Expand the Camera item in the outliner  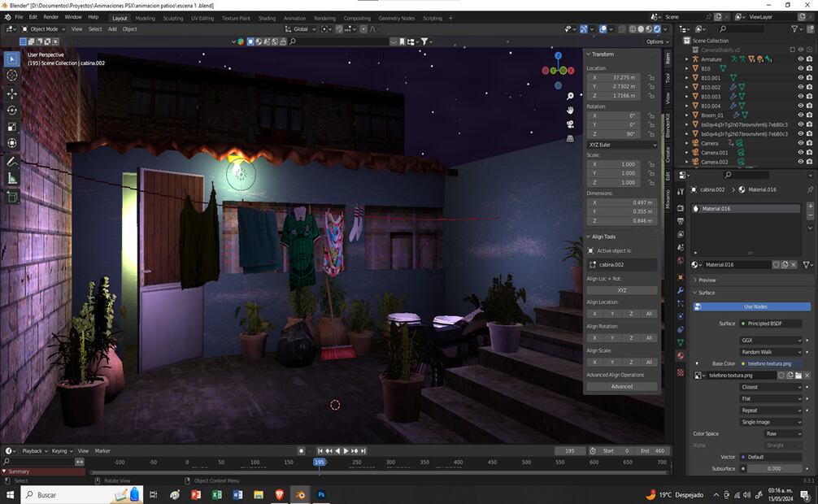[687, 143]
